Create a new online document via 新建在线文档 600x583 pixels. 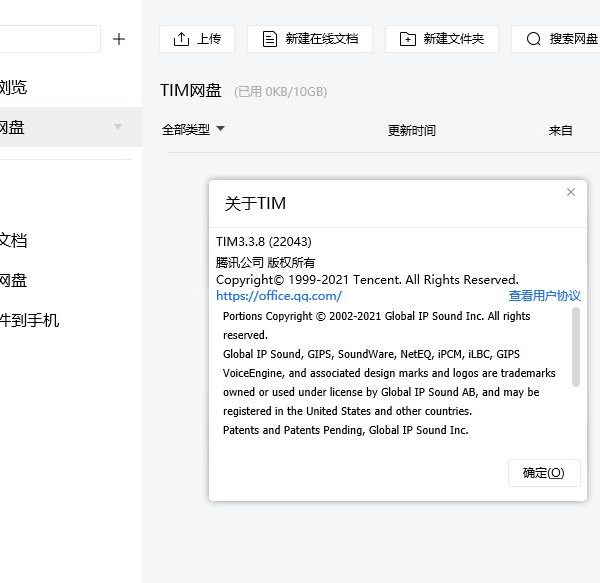click(x=310, y=39)
